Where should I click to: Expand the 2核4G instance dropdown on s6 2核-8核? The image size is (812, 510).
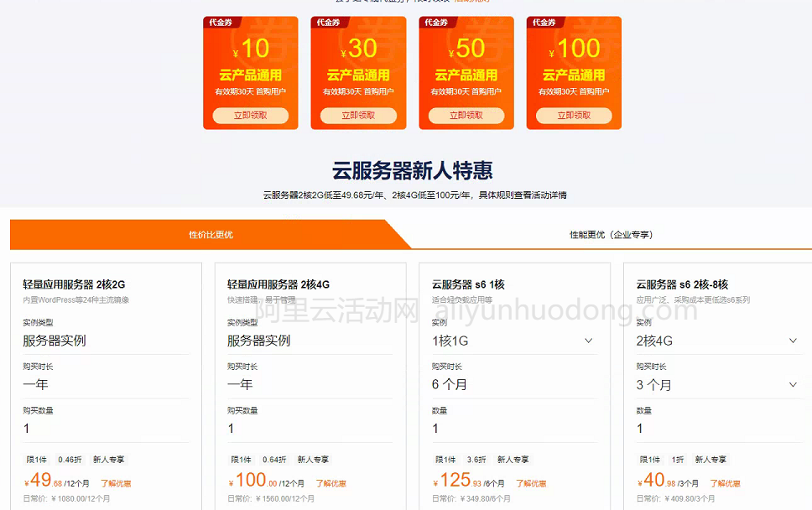pyautogui.click(x=718, y=341)
